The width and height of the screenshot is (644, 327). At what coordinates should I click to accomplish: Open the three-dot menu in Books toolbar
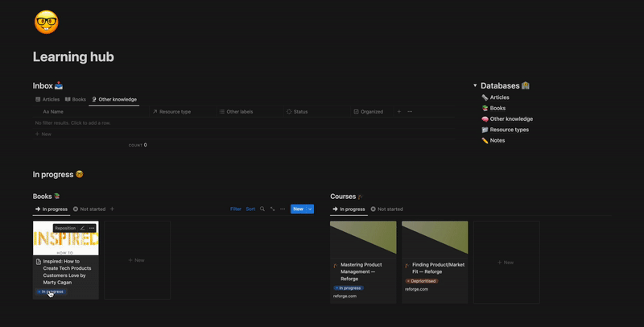click(x=283, y=209)
